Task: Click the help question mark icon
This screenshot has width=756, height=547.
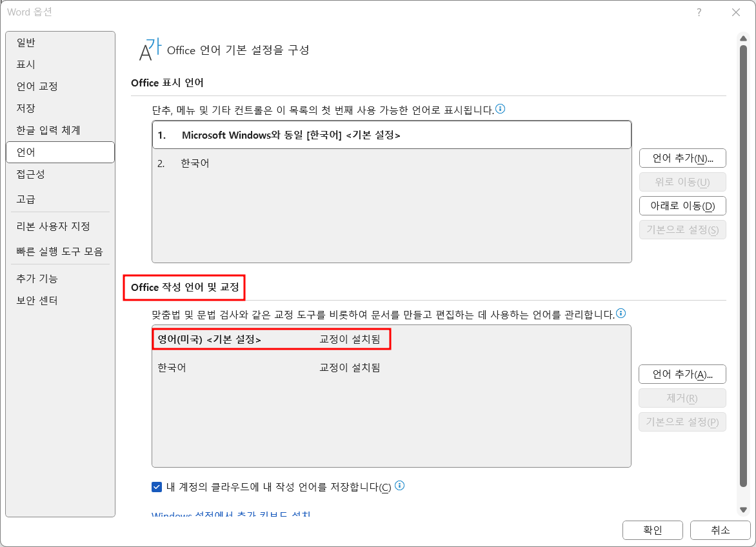Action: coord(699,12)
